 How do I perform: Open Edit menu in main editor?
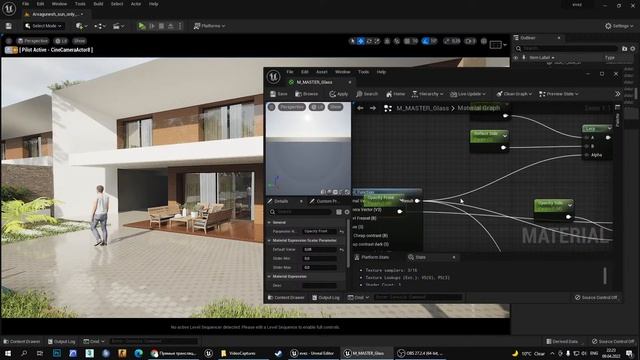tap(40, 4)
